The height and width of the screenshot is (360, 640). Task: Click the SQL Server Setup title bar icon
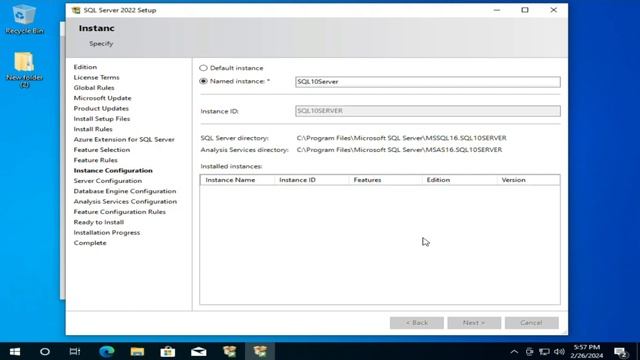pyautogui.click(x=76, y=10)
